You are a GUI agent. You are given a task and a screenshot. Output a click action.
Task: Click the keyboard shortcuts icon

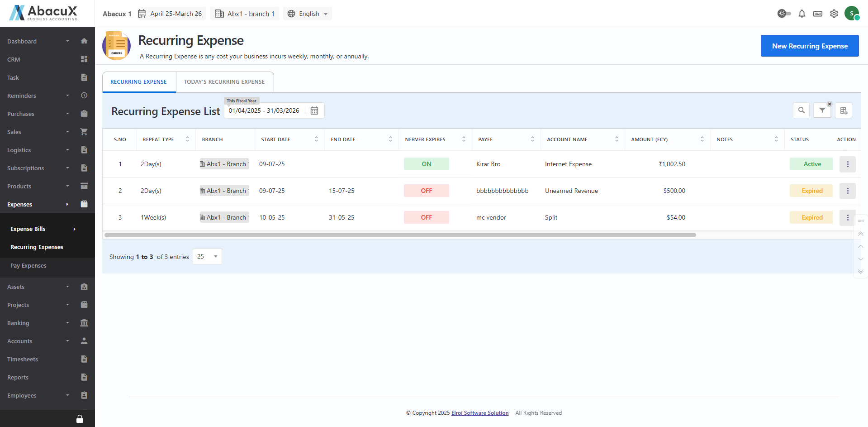(817, 14)
